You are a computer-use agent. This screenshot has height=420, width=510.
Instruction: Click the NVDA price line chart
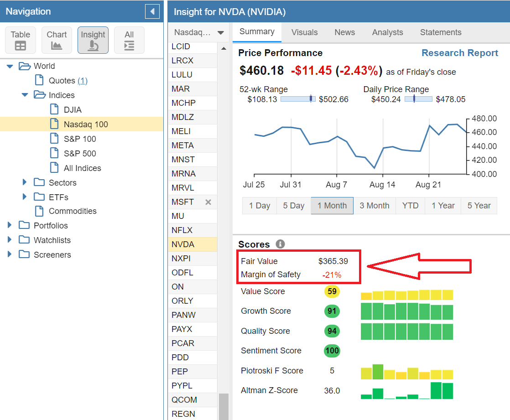[360, 146]
